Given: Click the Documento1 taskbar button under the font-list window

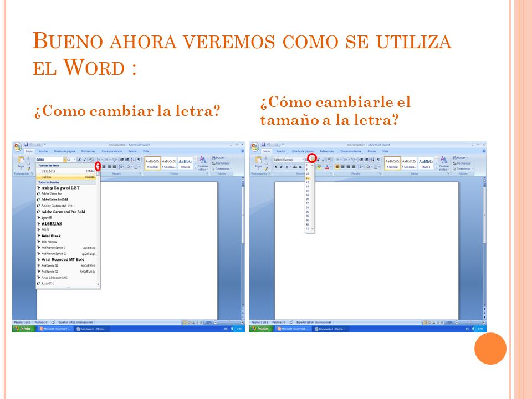Looking at the screenshot, I should [x=91, y=329].
